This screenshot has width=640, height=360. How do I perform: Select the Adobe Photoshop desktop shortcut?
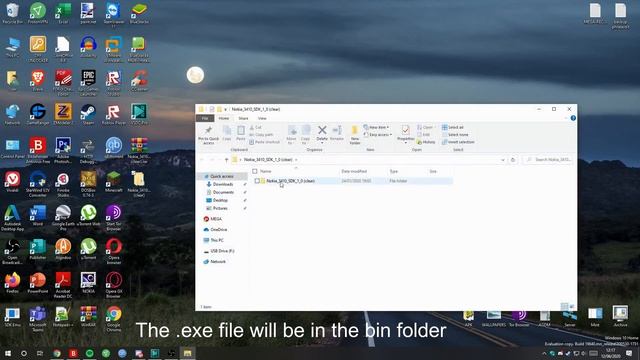(63, 151)
